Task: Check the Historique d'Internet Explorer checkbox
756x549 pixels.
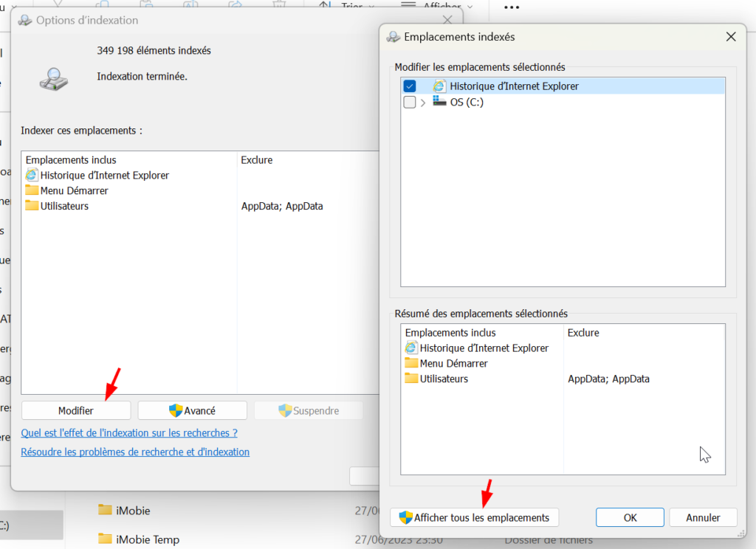Action: click(409, 86)
